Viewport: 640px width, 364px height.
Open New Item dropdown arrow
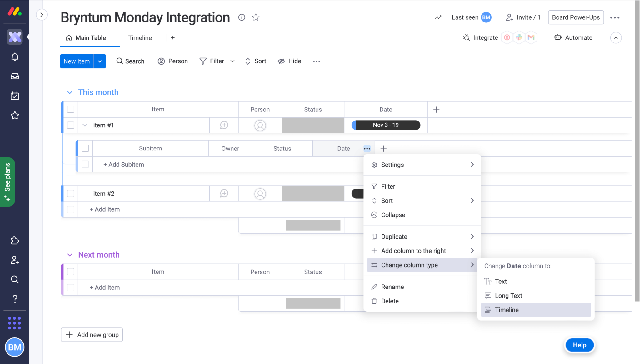100,61
